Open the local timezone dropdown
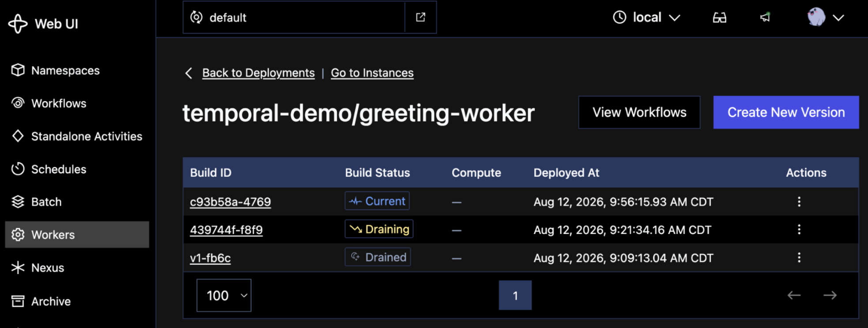Image resolution: width=868 pixels, height=328 pixels. pos(646,17)
